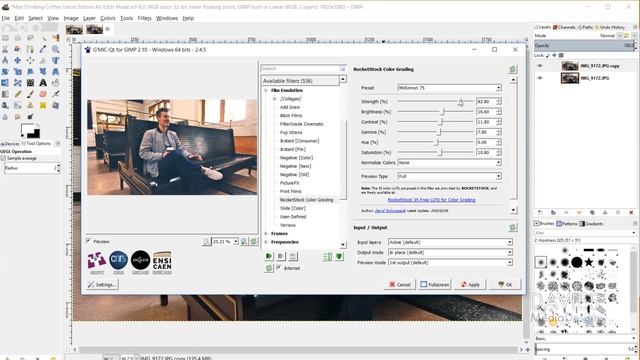Select the Eraser tool
The image size is (640, 360).
(43, 94)
